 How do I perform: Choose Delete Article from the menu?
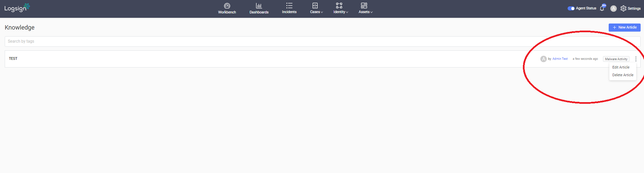[623, 75]
